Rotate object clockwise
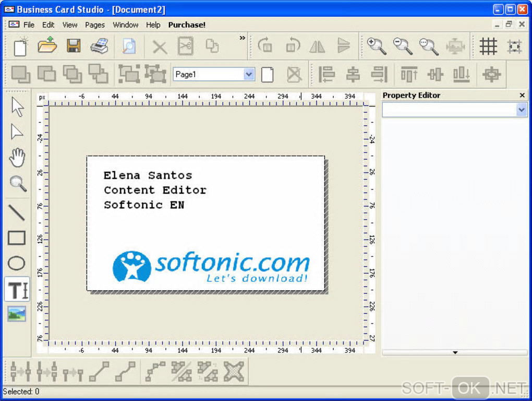532x401 pixels. (x=265, y=45)
